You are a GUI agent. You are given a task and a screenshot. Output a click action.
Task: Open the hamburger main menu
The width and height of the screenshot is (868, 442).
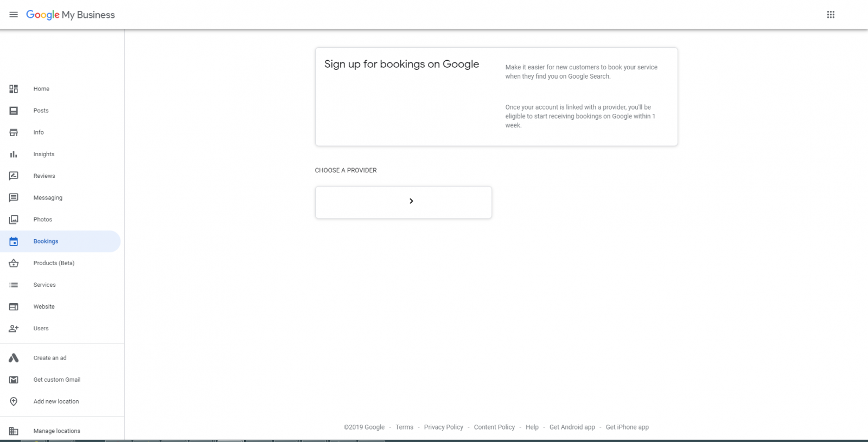pyautogui.click(x=14, y=15)
